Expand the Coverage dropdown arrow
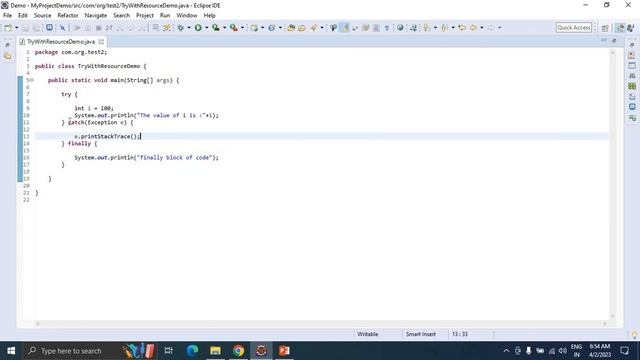Image resolution: width=640 pixels, height=360 pixels. click(224, 28)
